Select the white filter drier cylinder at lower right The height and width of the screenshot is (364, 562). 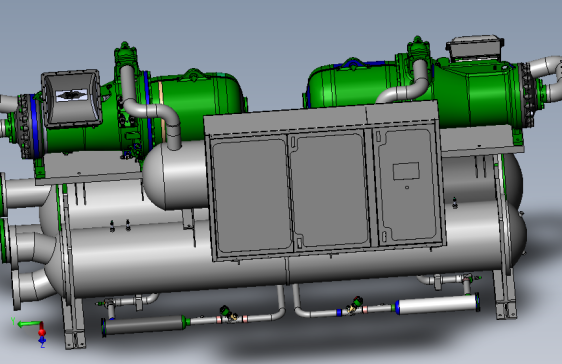pos(437,304)
